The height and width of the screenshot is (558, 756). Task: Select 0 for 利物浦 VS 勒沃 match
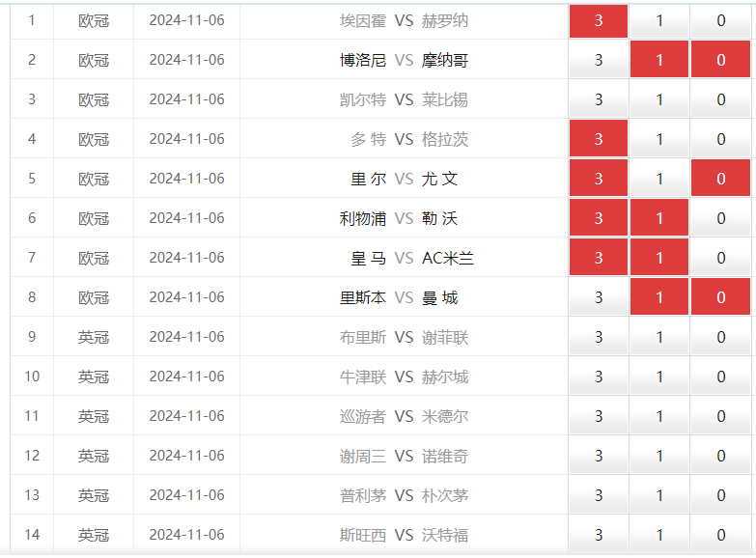tap(721, 218)
